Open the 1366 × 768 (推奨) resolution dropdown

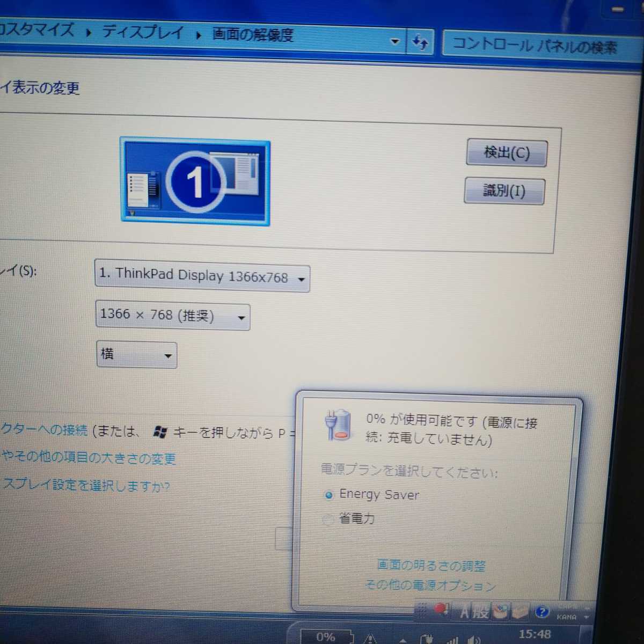click(172, 315)
